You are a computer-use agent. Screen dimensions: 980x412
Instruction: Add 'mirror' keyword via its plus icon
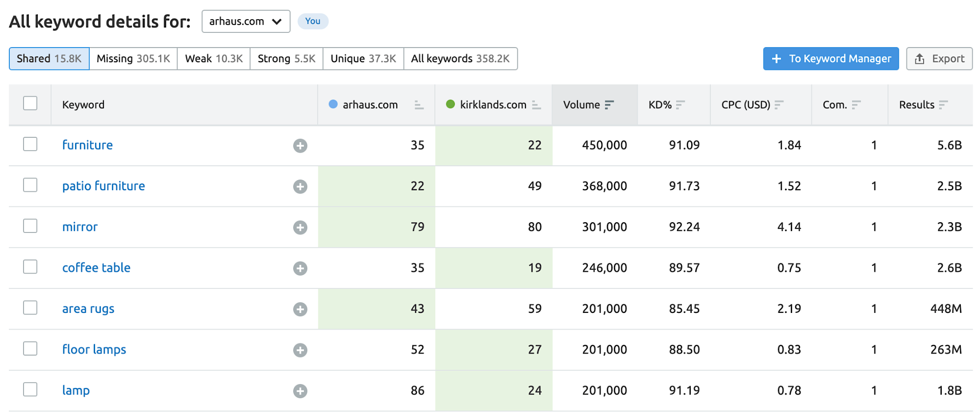click(x=300, y=228)
